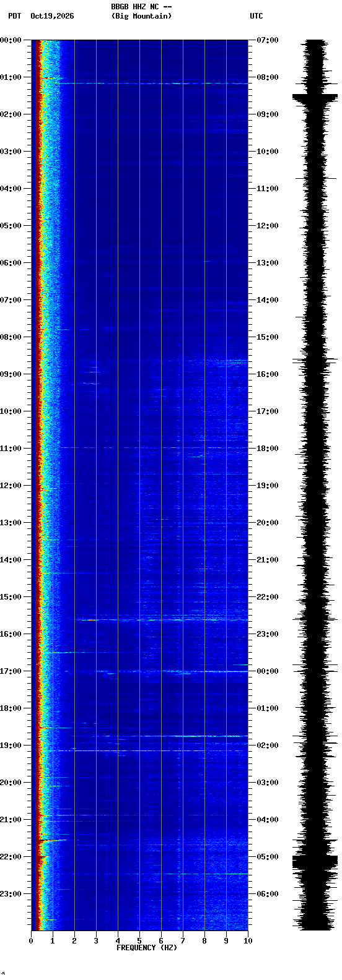The height and width of the screenshot is (980, 342).
Task: Click the '00:00' label on the PDT axis
Action: point(11,40)
